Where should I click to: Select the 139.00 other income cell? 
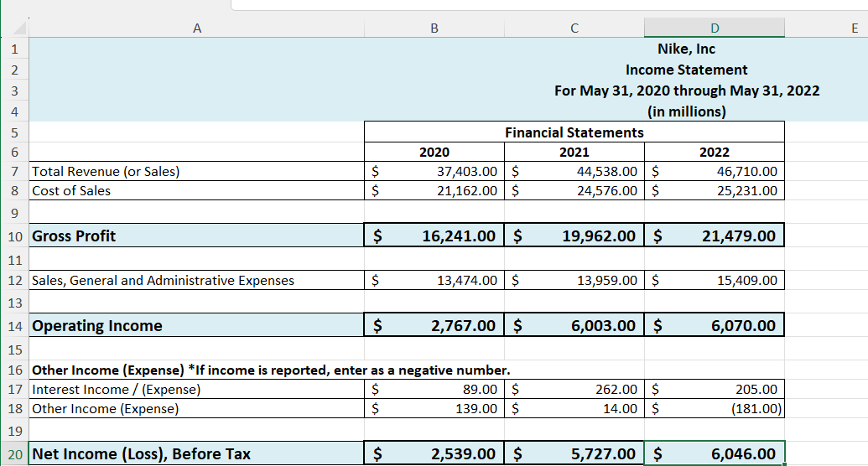click(434, 408)
